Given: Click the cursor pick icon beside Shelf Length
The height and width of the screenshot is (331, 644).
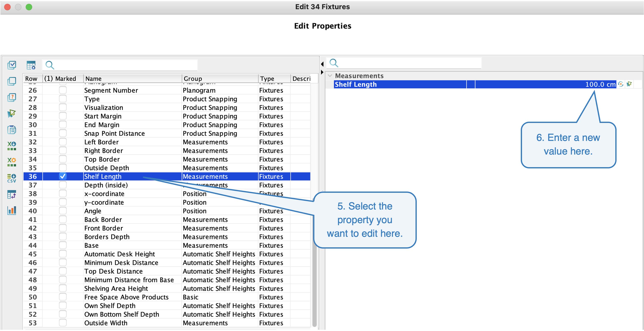Looking at the screenshot, I should pyautogui.click(x=629, y=84).
